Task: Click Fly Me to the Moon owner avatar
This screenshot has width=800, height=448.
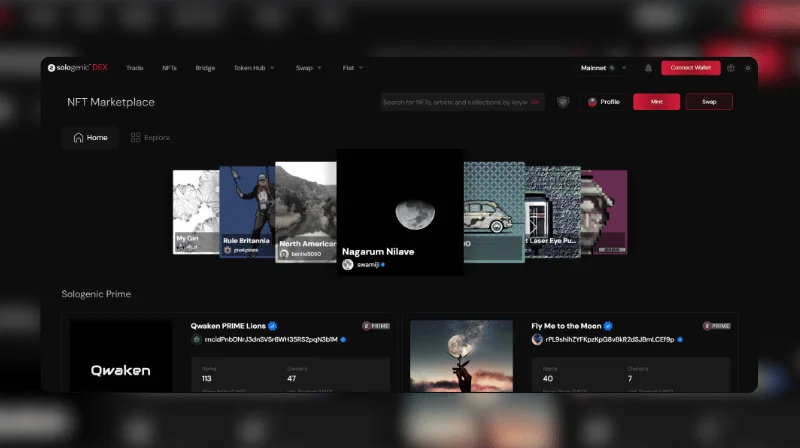Action: 537,339
